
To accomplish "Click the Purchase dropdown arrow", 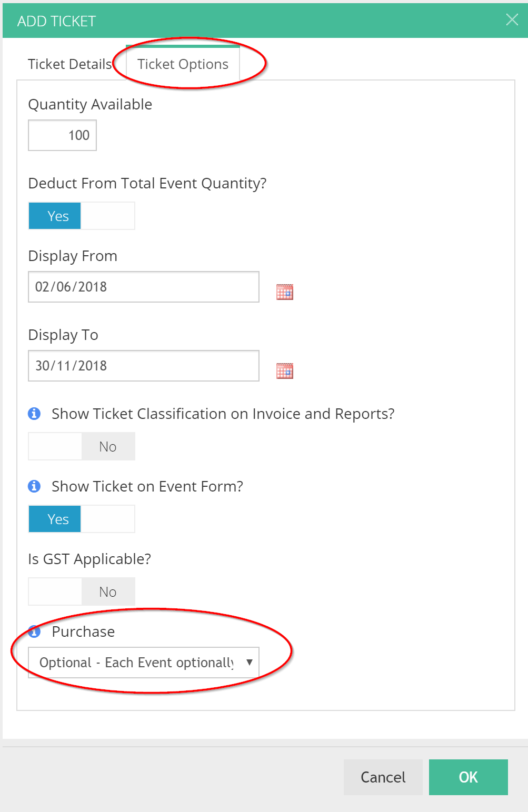I will tap(250, 663).
